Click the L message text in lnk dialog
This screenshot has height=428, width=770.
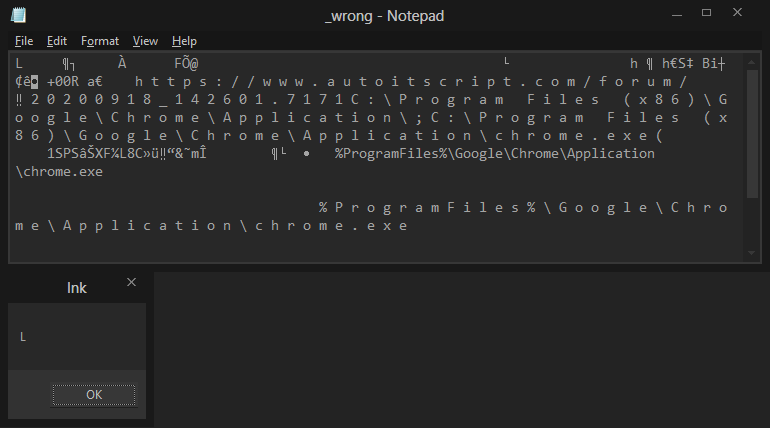tap(23, 337)
